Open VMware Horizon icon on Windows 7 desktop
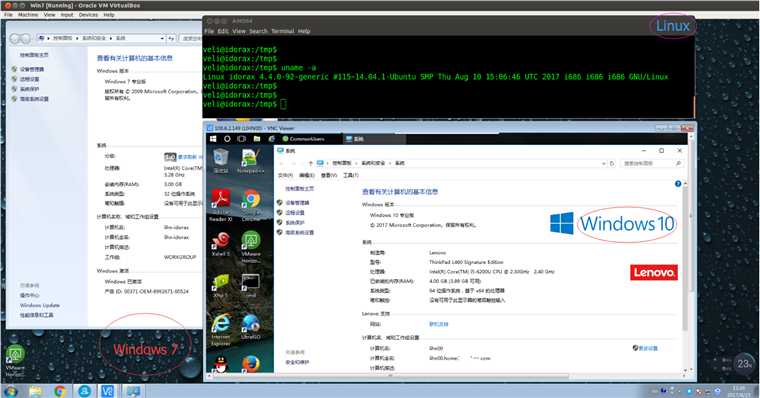The image size is (760, 398). 15,361
